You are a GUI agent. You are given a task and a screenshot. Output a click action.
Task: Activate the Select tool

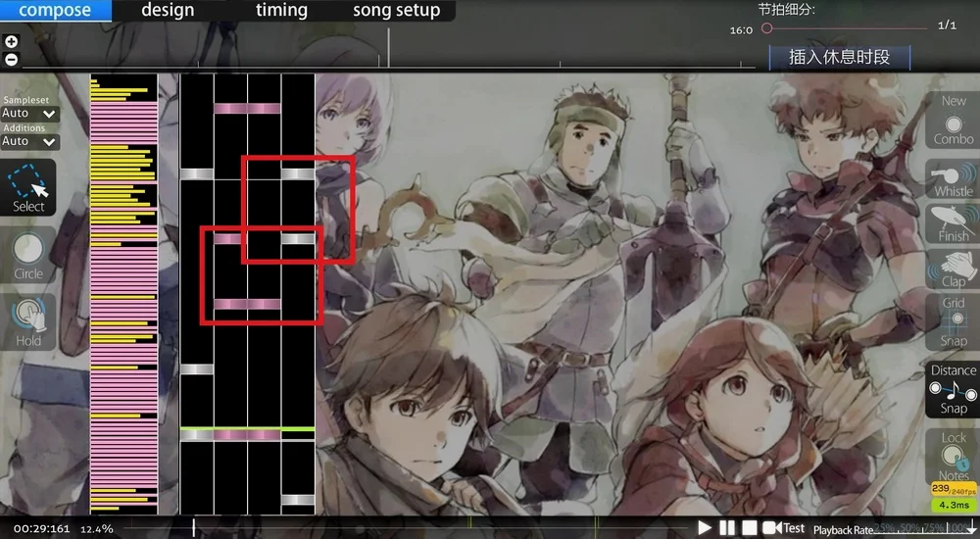pos(28,187)
